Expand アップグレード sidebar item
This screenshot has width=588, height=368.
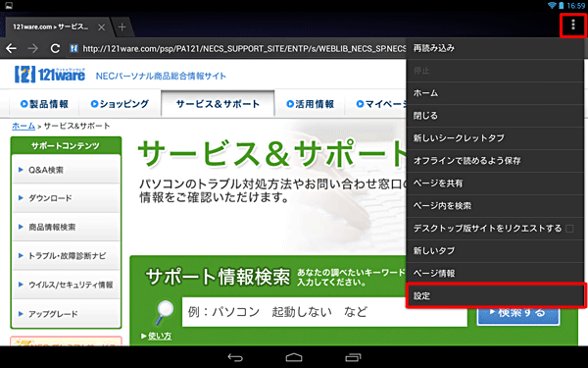pos(66,314)
